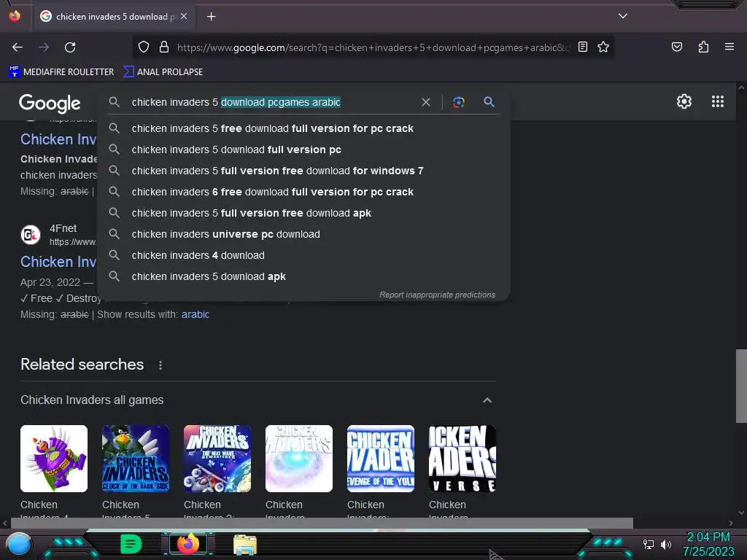Open tracking protection shield icon

tap(144, 47)
